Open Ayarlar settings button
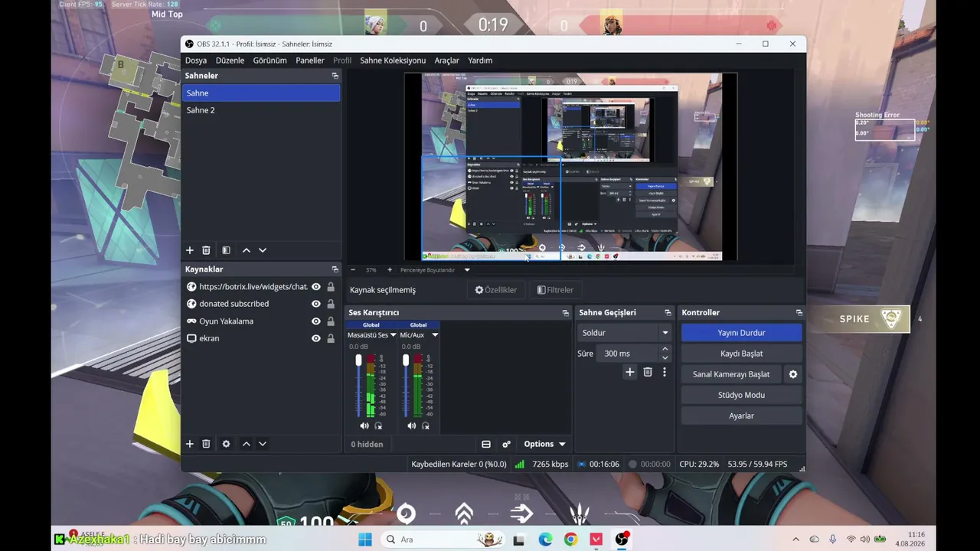980x551 pixels. [x=741, y=416]
